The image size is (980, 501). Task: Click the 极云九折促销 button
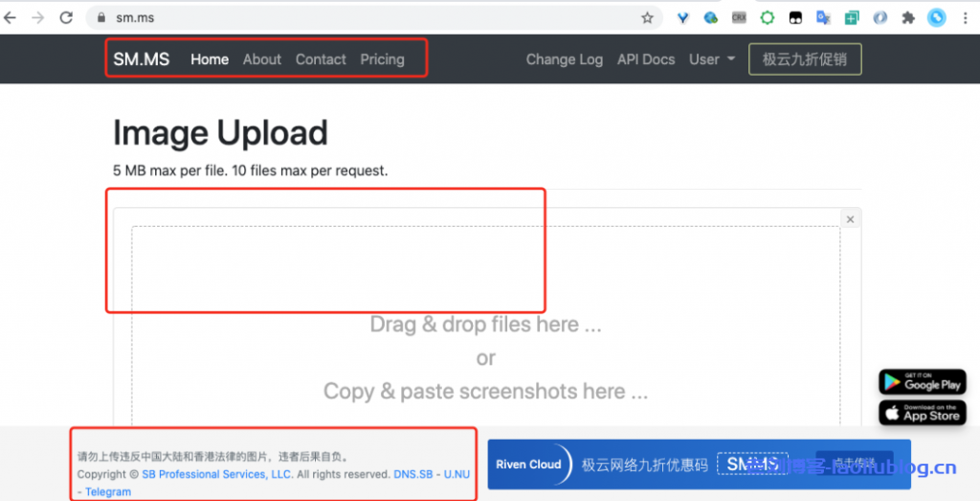(x=805, y=59)
